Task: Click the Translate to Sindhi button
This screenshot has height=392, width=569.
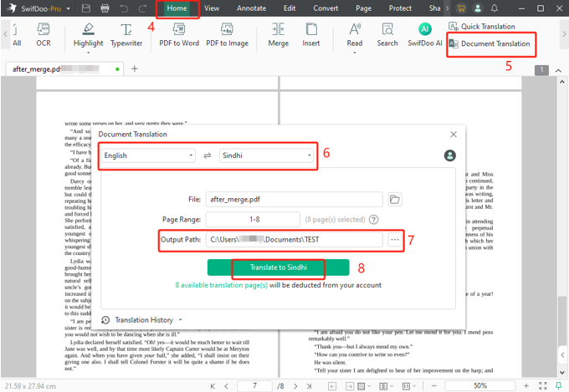Action: 278,267
